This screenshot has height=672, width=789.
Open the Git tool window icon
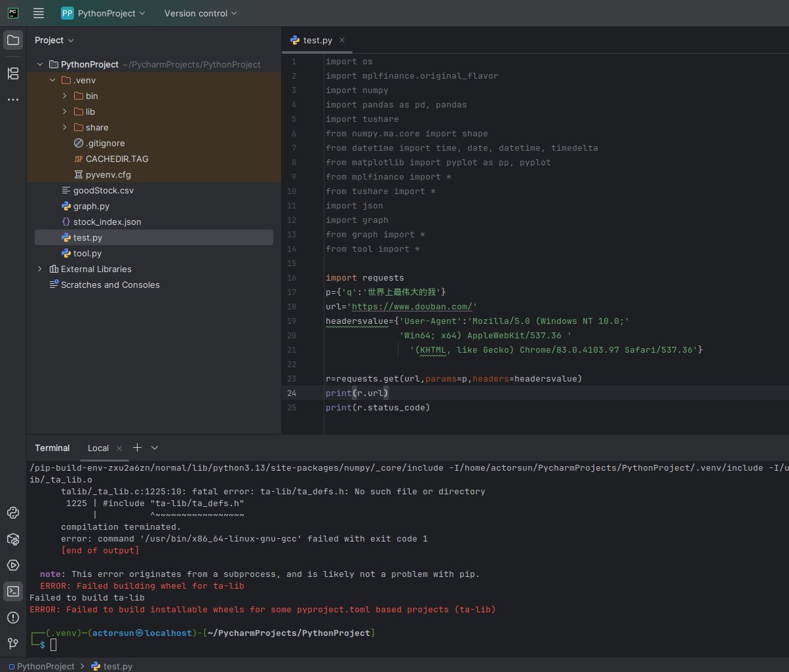pos(13,644)
